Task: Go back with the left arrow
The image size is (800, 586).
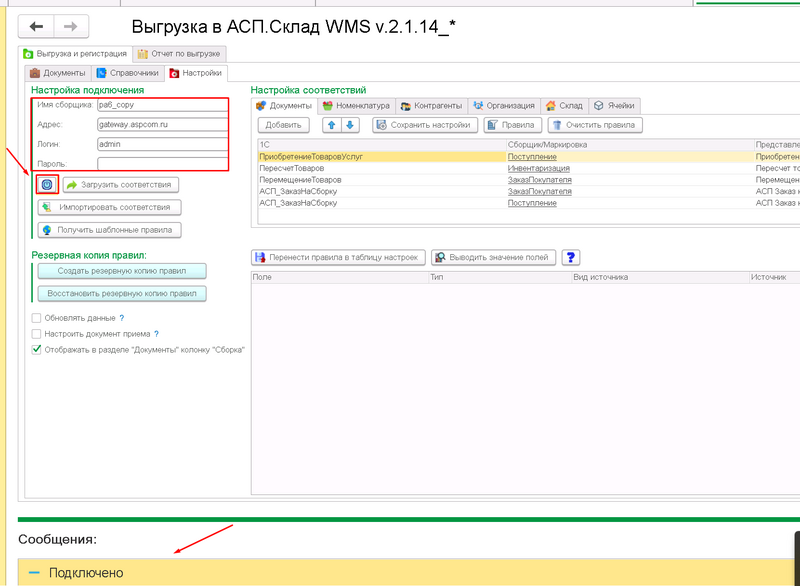Action: click(36, 27)
